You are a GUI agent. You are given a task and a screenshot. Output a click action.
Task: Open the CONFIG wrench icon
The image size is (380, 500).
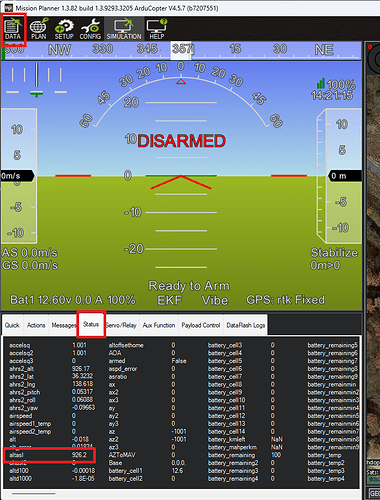coord(90,29)
